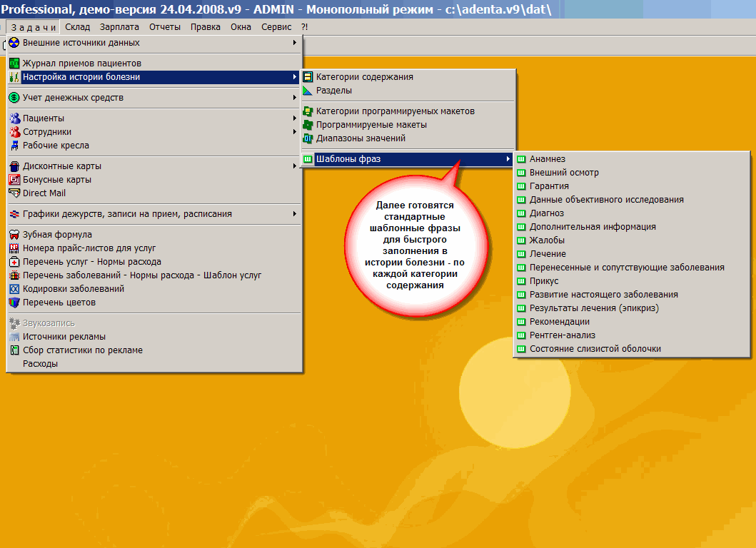Click the Журнал приемов пациентов icon
This screenshot has width=756, height=548.
coord(14,64)
